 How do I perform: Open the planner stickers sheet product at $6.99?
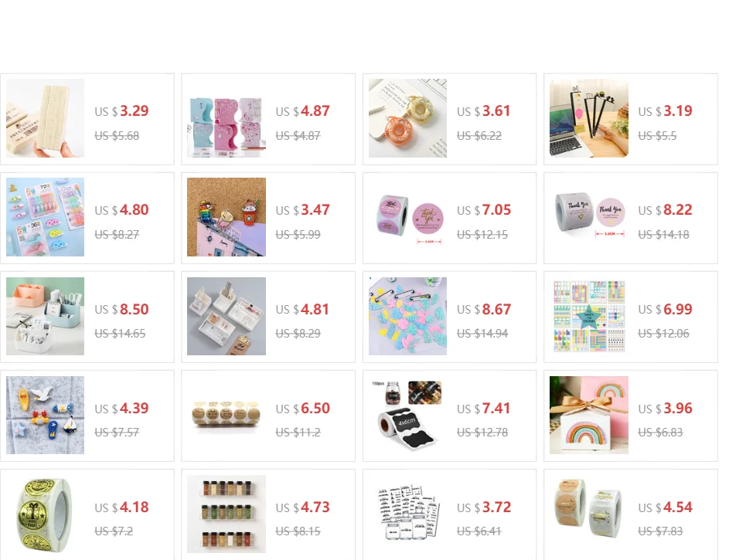[x=589, y=316]
